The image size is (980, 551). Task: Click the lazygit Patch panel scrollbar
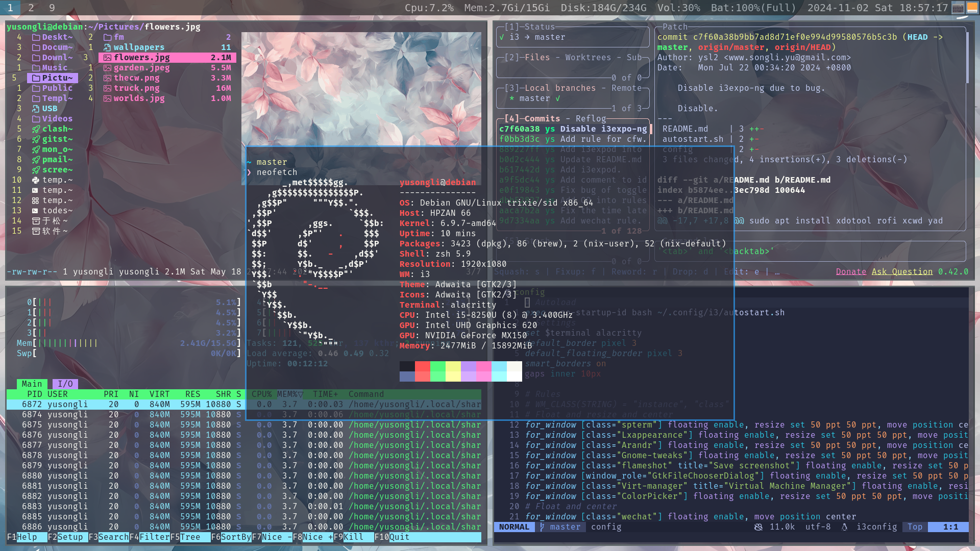pyautogui.click(x=967, y=58)
